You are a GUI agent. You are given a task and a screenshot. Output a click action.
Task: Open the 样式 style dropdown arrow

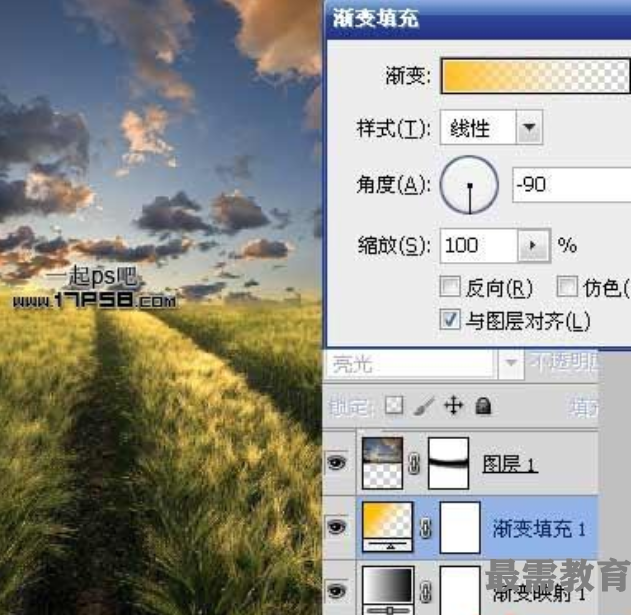(529, 128)
